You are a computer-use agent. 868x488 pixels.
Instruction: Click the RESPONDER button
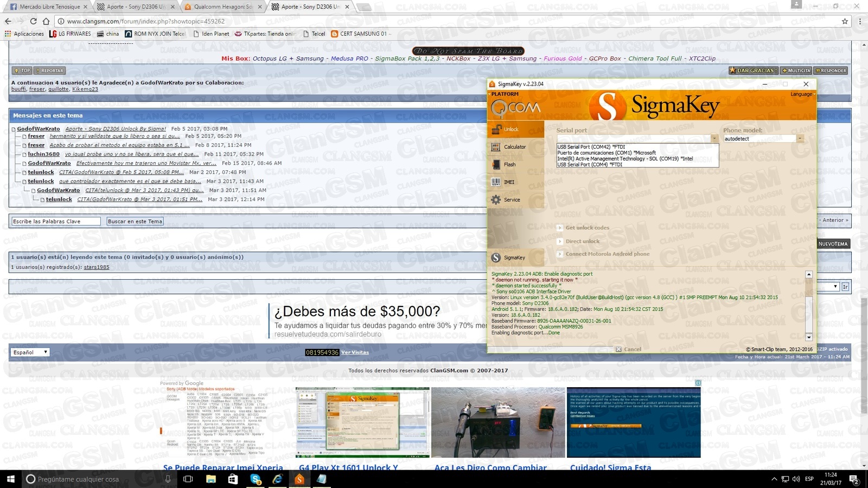click(x=831, y=70)
